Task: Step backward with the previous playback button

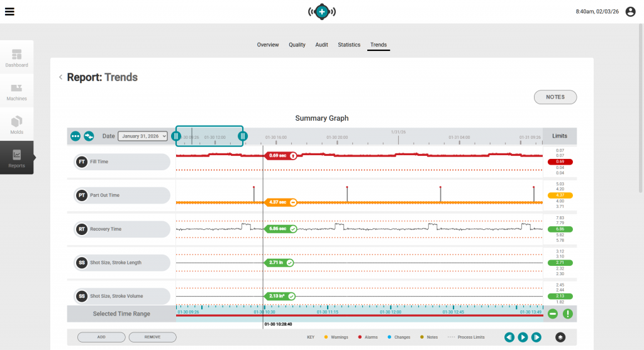Action: point(509,337)
